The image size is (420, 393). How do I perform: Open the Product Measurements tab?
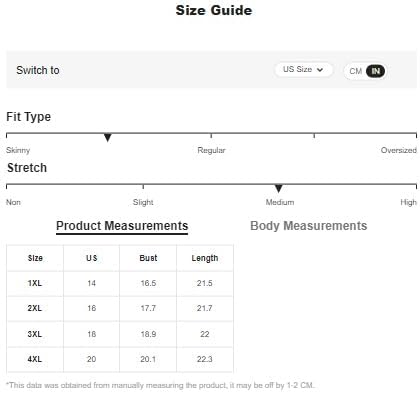coord(122,226)
